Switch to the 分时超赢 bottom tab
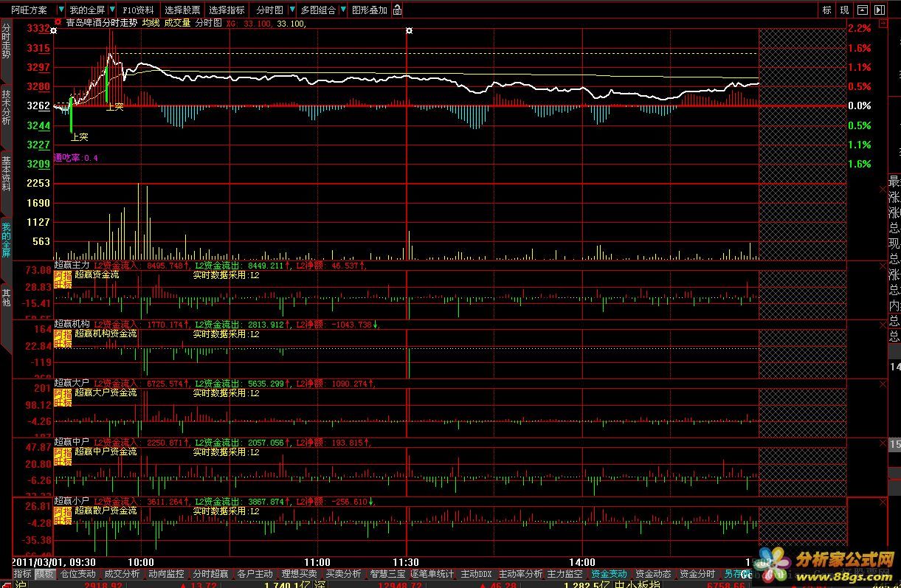 click(210, 573)
